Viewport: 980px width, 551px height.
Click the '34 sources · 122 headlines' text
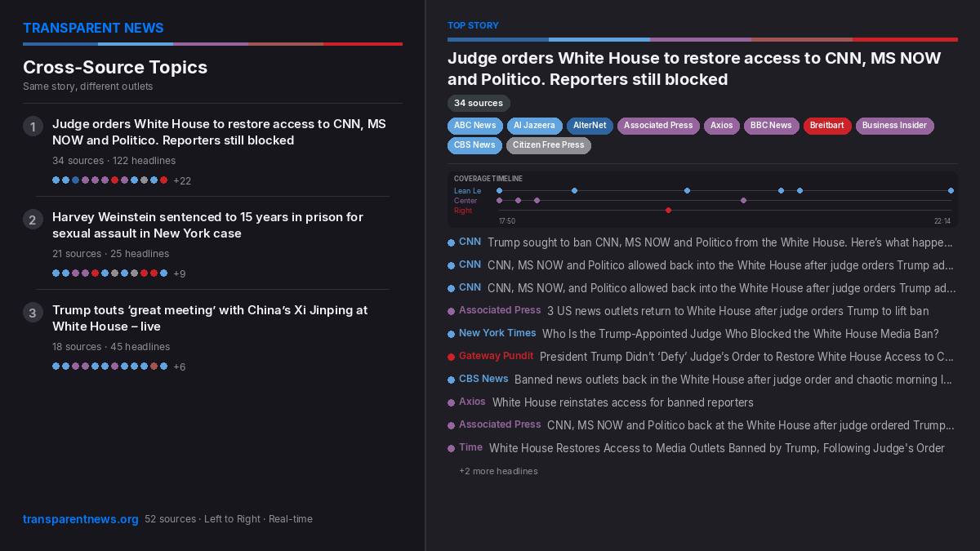(x=114, y=161)
